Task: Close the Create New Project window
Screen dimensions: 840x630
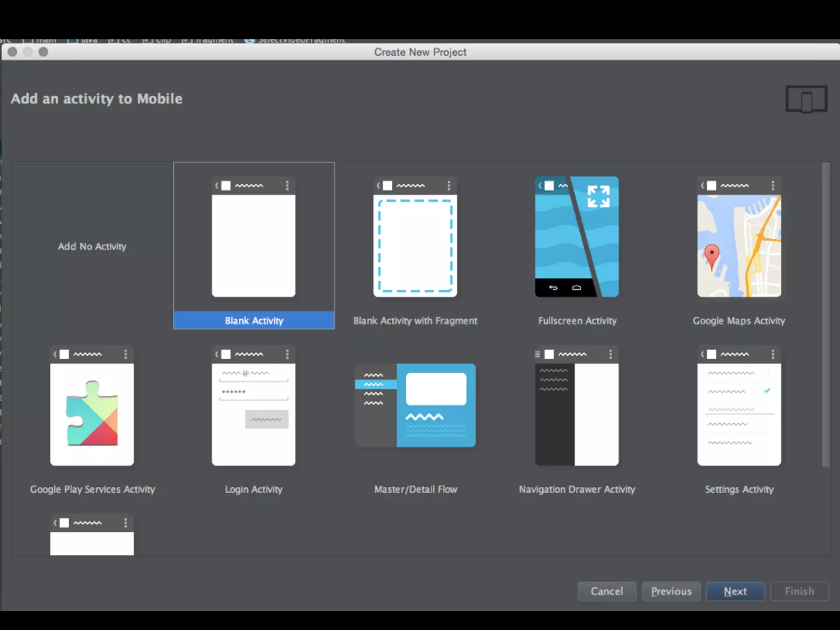Action: click(x=13, y=52)
